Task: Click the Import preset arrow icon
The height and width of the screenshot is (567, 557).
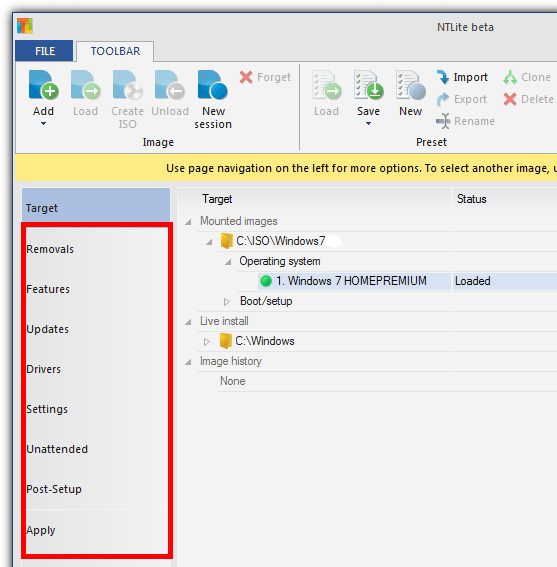Action: point(443,77)
